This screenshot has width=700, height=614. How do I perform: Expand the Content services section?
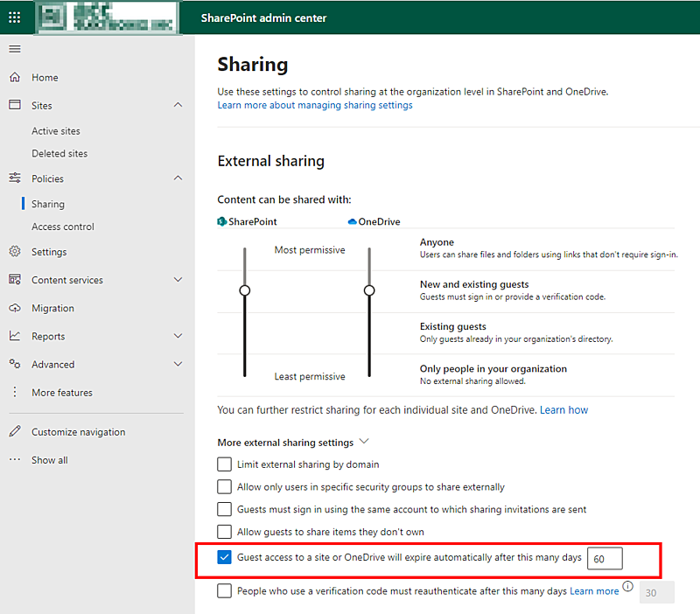coord(177,280)
